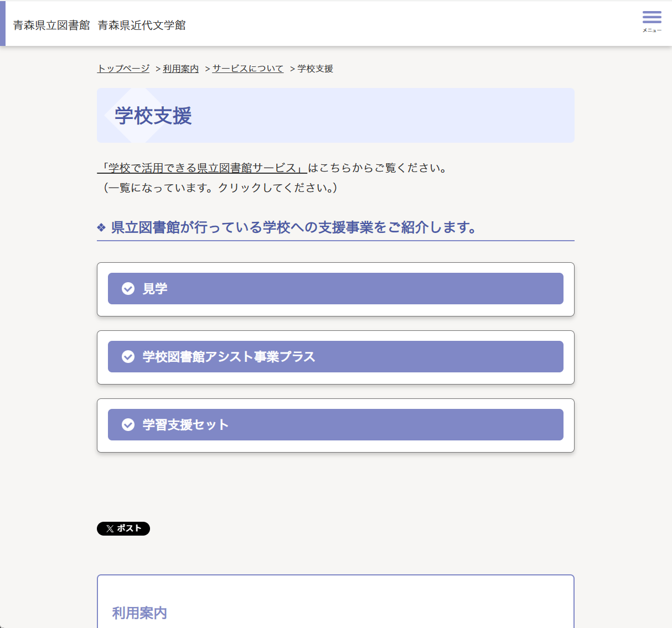Toggle the 学校図書館アシスト事業プラス panel
The image size is (672, 628).
(335, 356)
